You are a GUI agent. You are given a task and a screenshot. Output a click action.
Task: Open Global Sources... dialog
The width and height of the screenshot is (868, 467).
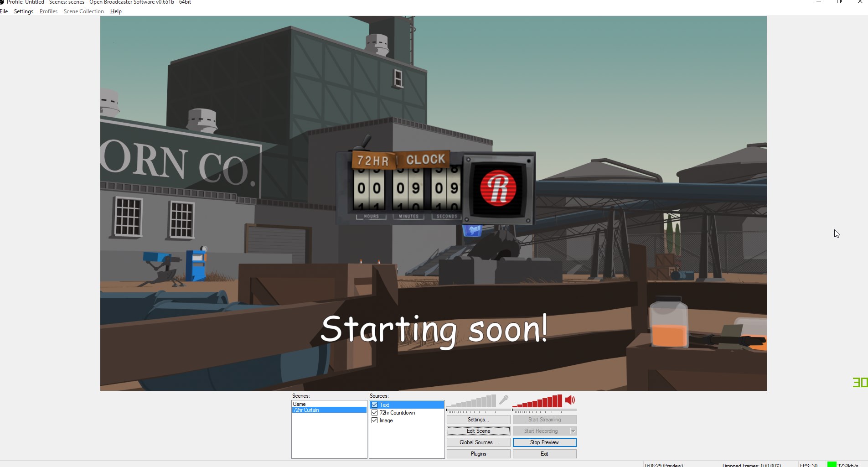[478, 442]
